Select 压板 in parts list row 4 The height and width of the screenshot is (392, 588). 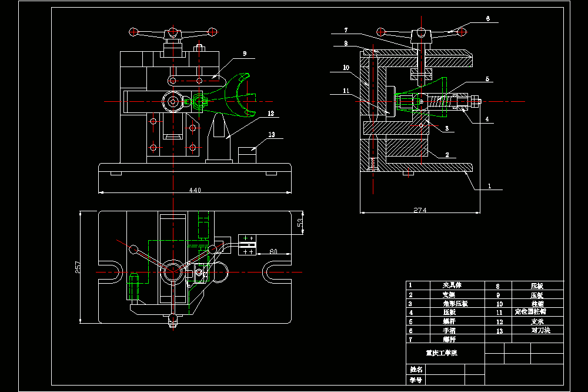[449, 313]
